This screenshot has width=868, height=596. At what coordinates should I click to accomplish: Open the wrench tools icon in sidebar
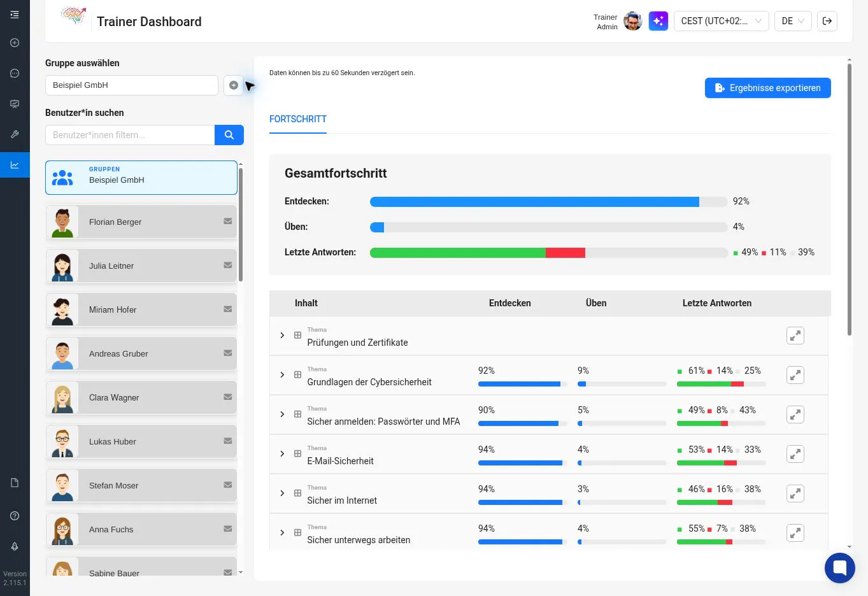15,134
